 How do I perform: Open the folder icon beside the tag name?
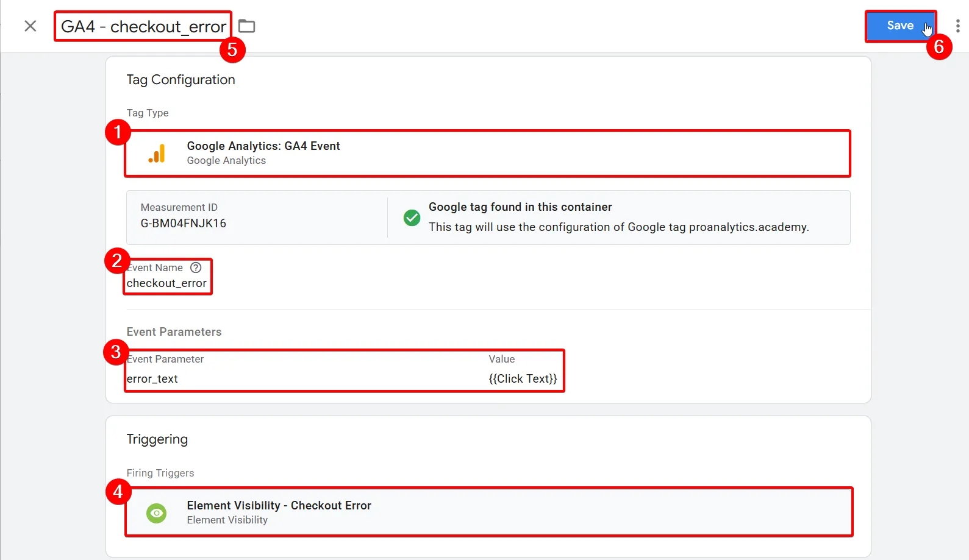[x=246, y=26]
